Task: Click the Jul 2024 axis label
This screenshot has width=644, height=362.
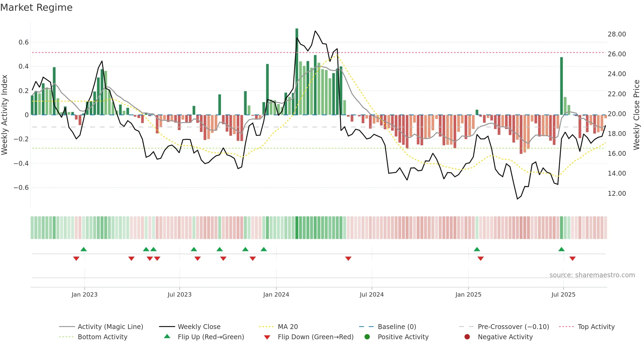Action: click(372, 294)
